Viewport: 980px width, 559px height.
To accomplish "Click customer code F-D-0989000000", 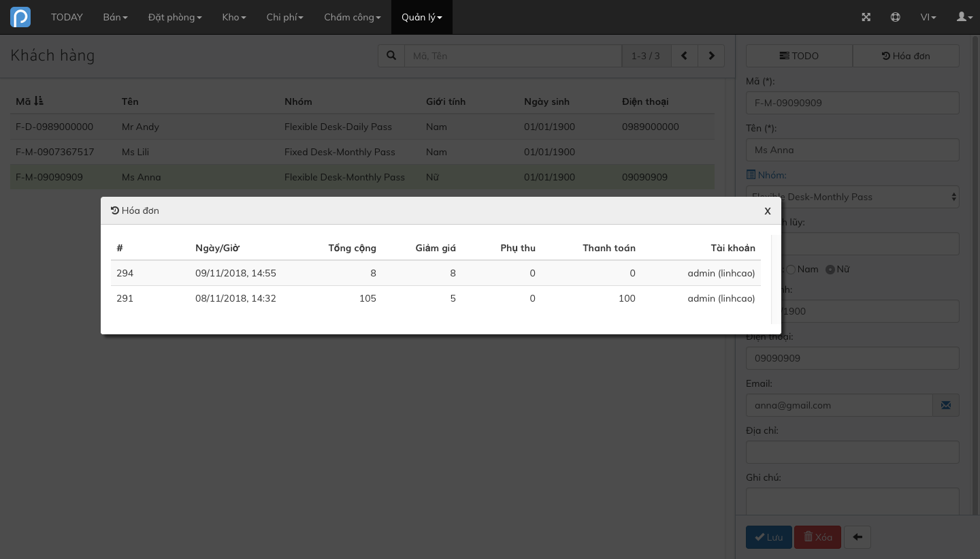I will point(54,127).
